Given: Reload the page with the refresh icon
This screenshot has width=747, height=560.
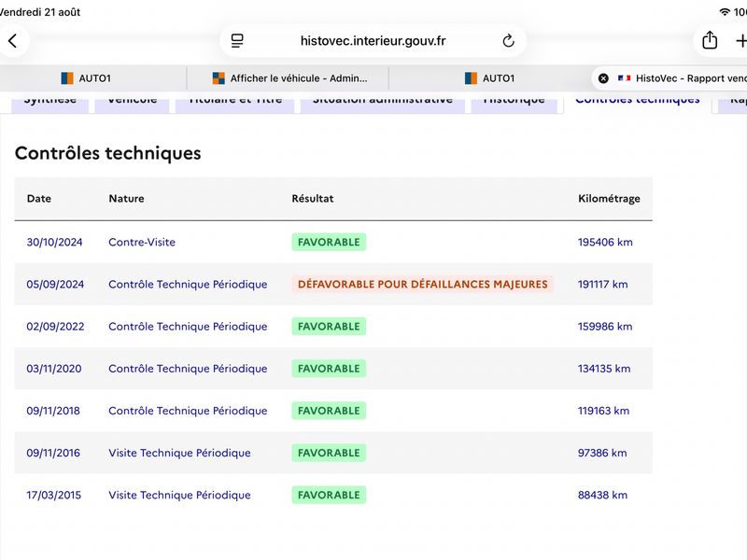Looking at the screenshot, I should [x=508, y=41].
